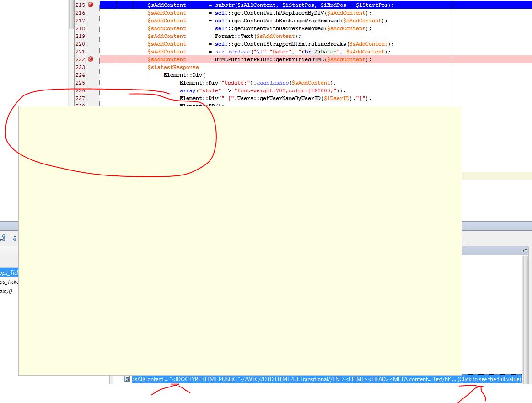Select the {main}() stack frame

[6, 291]
